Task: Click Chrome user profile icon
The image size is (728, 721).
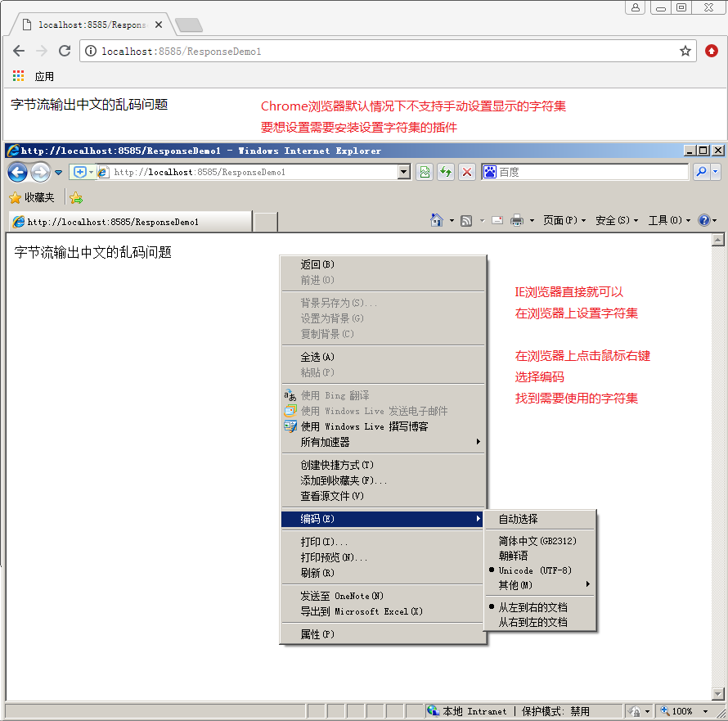Action: coord(635,7)
